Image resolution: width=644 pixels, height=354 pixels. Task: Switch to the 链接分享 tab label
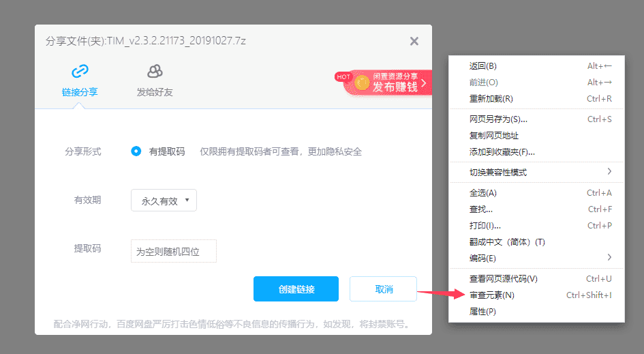point(80,92)
